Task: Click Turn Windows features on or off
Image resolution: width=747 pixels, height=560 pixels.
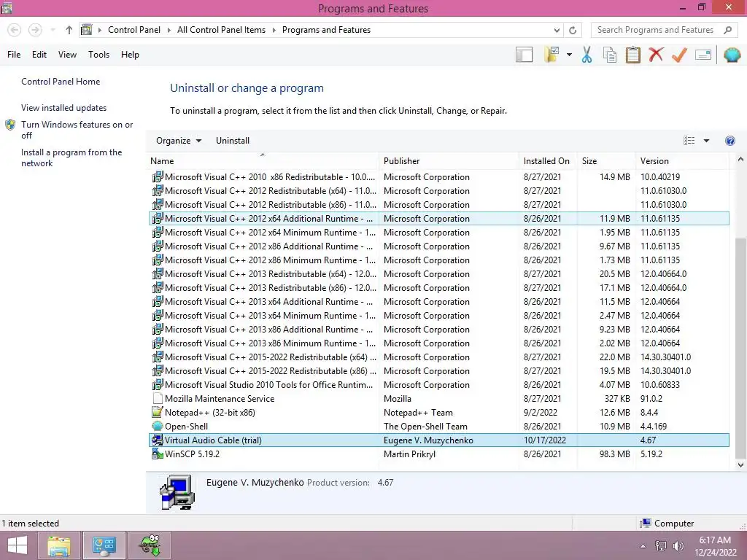Action: (x=77, y=130)
